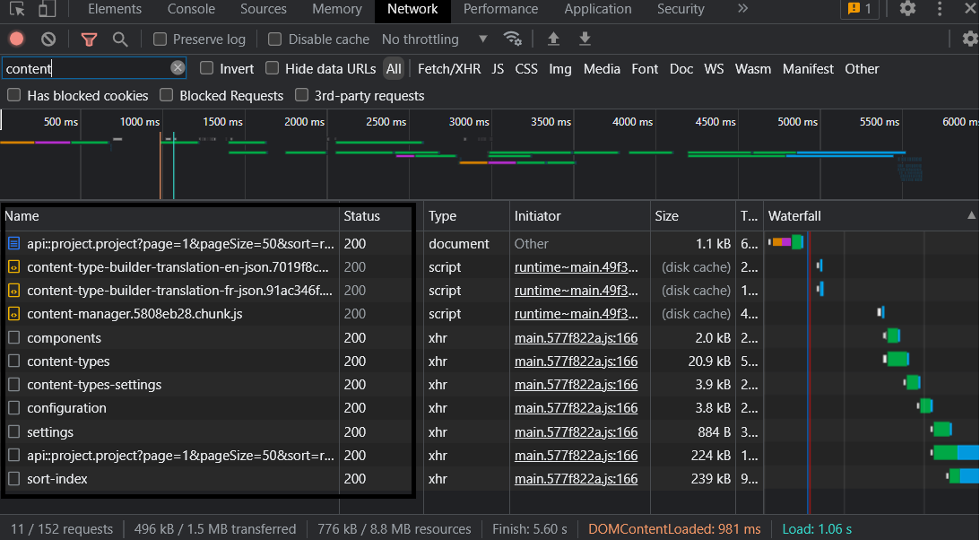Open the DevTools three-dot menu
980x540 pixels.
[x=938, y=9]
